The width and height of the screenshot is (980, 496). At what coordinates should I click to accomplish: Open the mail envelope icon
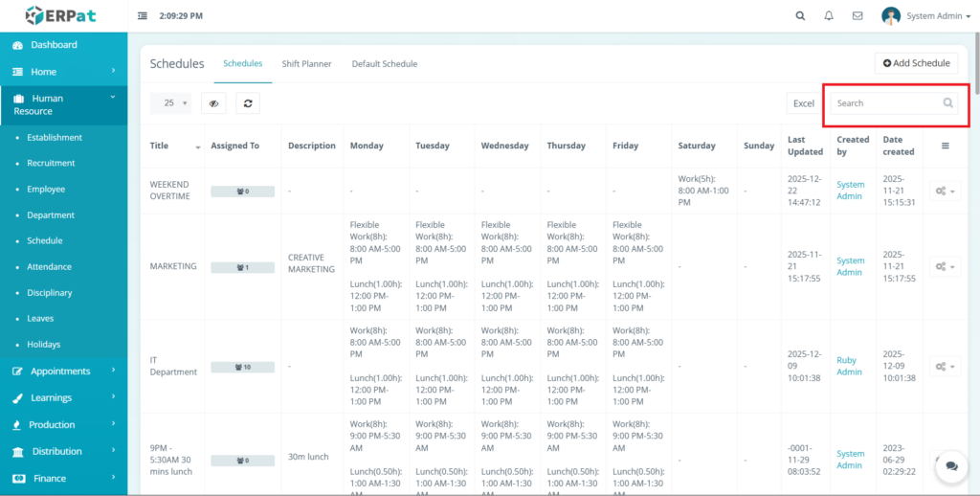click(857, 16)
